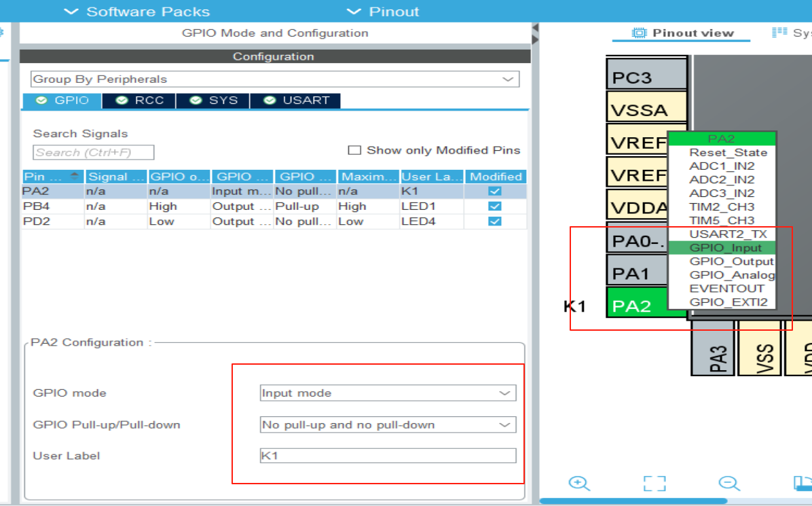Click the zoom in magnifier icon
Screen dimensions: 812x506
pyautogui.click(x=578, y=484)
